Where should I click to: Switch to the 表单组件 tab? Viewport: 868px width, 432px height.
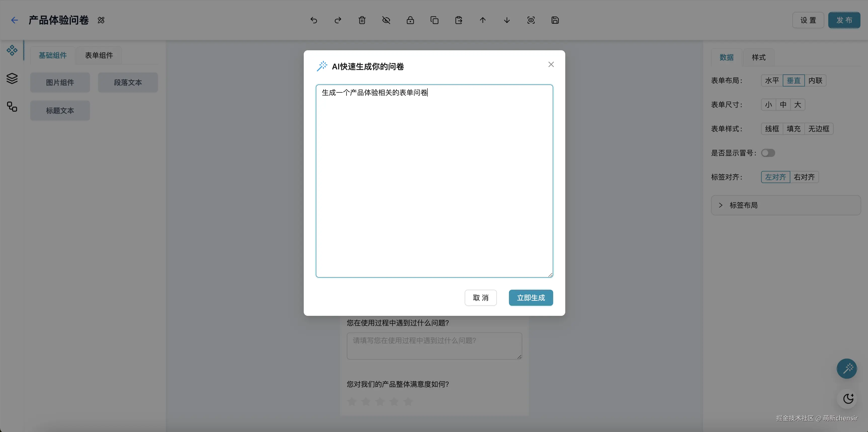tap(99, 55)
